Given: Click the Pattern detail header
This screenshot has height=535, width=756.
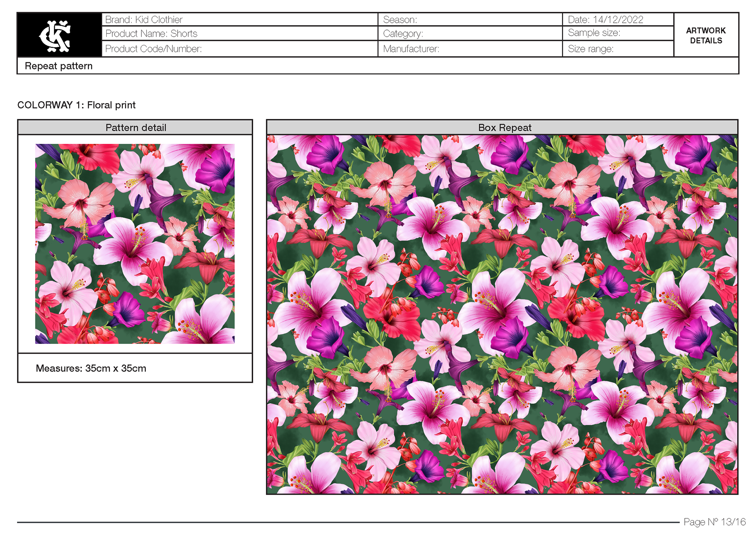Looking at the screenshot, I should (x=135, y=128).
